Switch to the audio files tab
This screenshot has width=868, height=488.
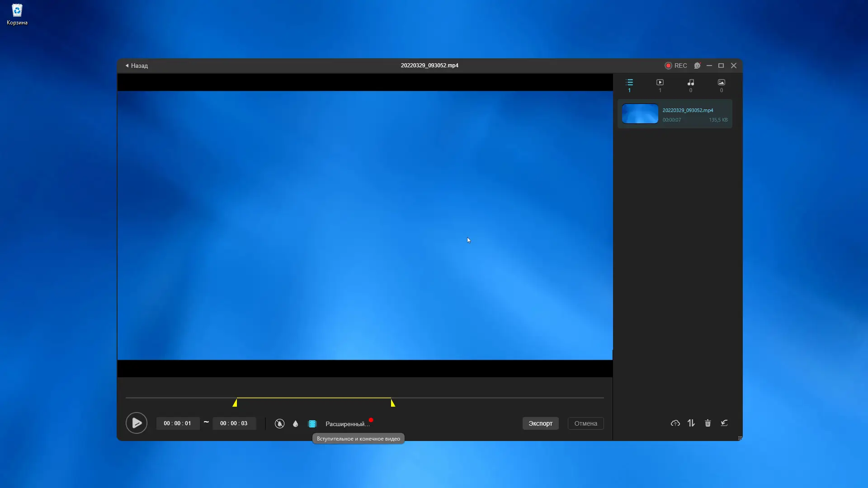[x=691, y=84]
